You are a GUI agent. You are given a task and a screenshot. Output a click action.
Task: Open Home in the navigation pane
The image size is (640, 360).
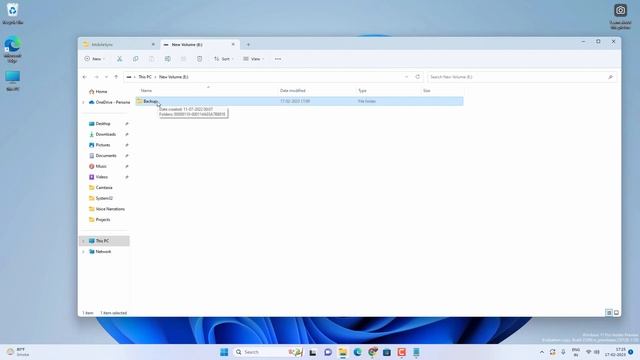click(101, 92)
